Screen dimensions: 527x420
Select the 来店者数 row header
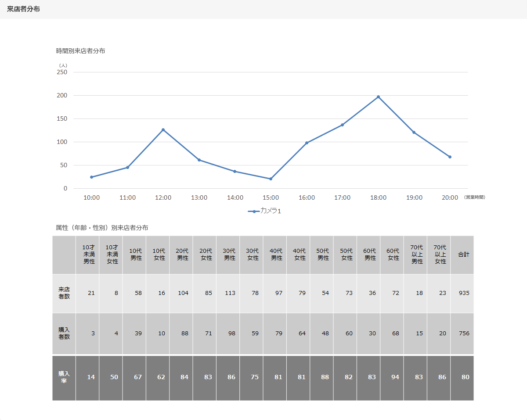pos(64,293)
